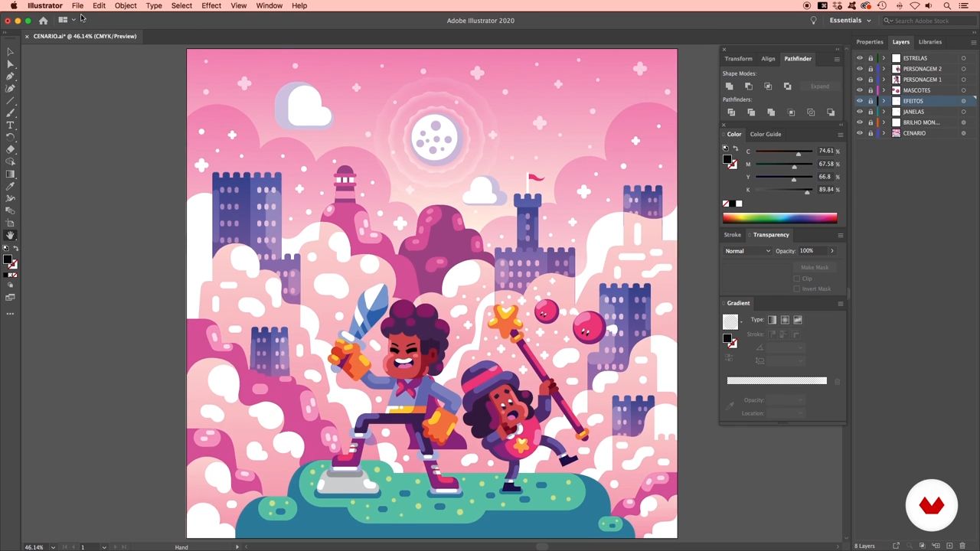Select the Artboard tool
The width and height of the screenshot is (980, 551).
click(x=10, y=223)
